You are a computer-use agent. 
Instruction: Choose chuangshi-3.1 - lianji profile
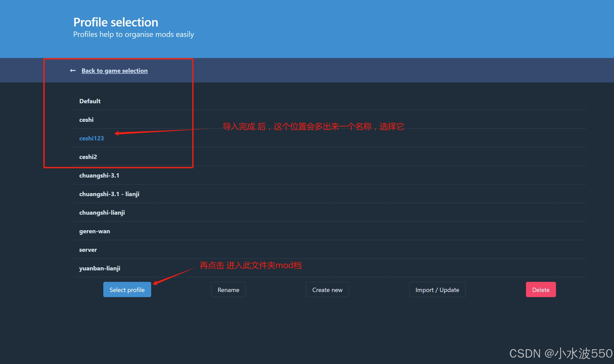point(109,194)
